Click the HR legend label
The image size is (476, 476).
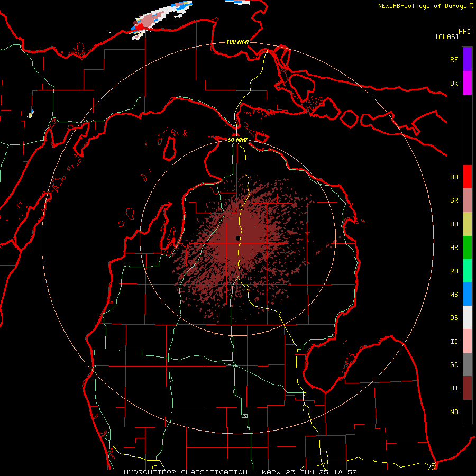pos(454,248)
